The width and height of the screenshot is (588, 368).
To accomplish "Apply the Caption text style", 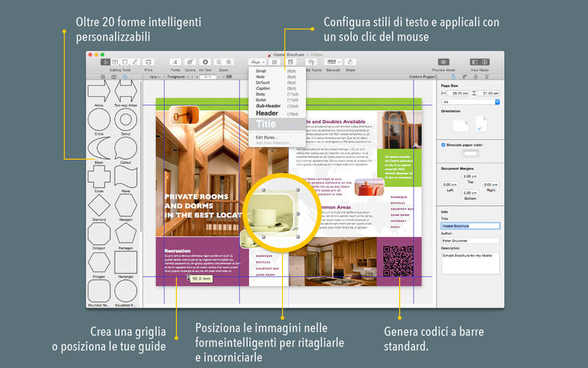I will click(277, 88).
